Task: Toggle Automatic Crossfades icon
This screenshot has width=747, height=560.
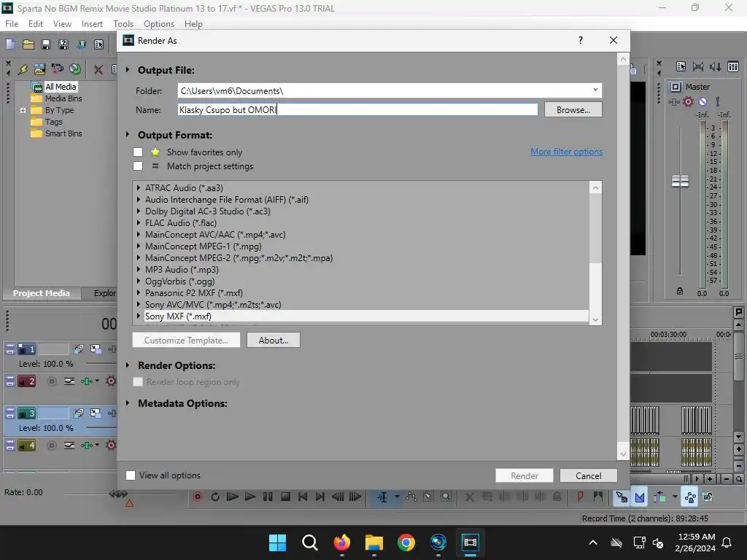Action: 639,497
